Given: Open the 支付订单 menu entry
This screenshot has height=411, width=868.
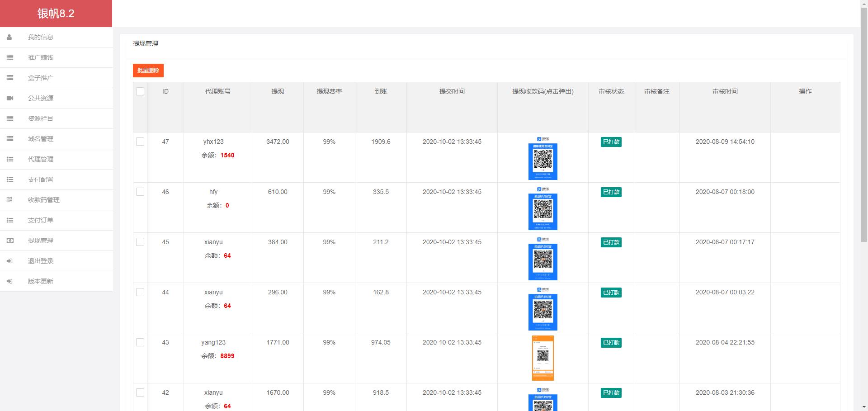Looking at the screenshot, I should coord(40,220).
